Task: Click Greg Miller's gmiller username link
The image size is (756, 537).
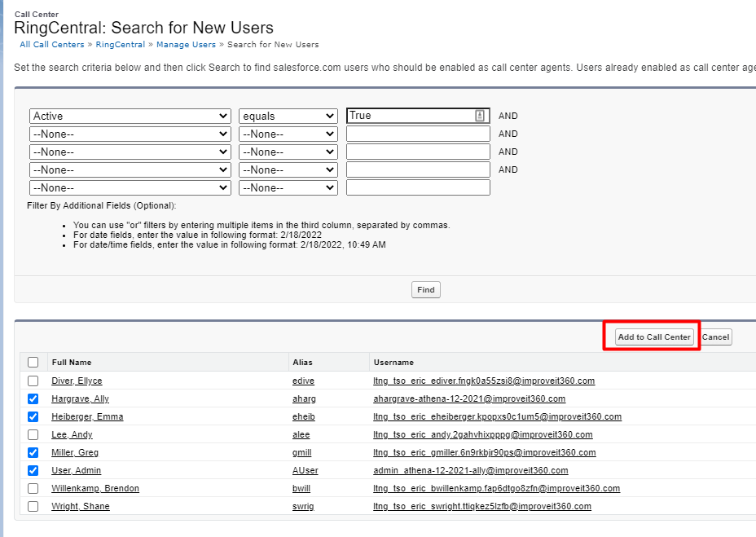Action: (485, 452)
